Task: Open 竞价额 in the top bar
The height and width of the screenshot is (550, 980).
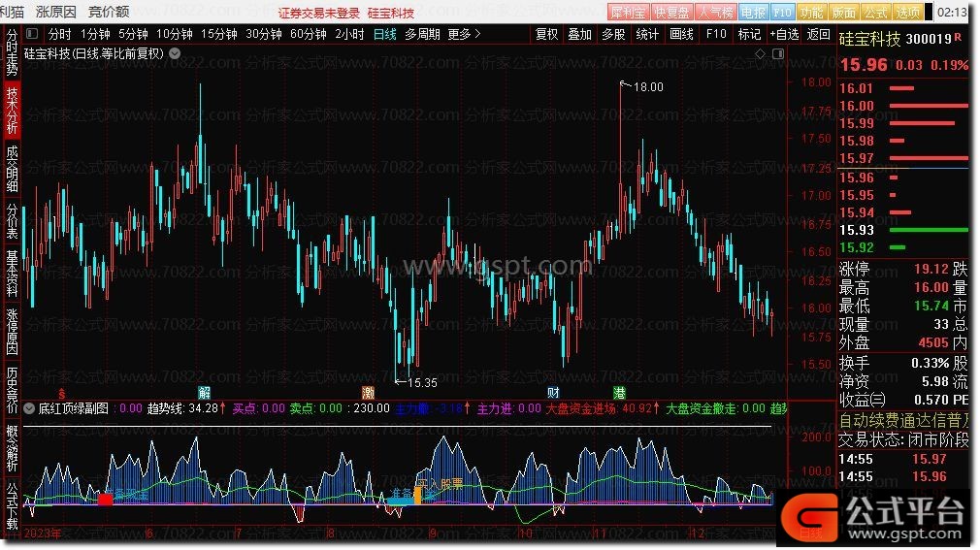Action: (109, 12)
